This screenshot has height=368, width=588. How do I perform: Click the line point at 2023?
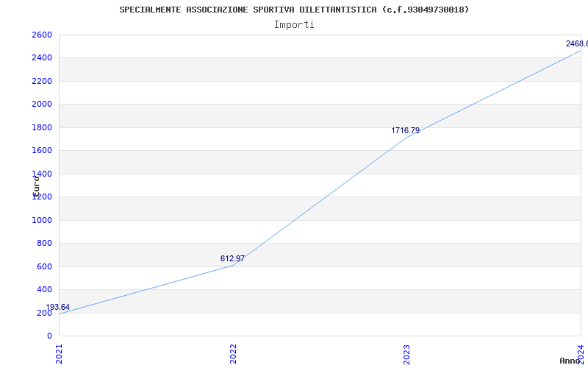point(407,137)
